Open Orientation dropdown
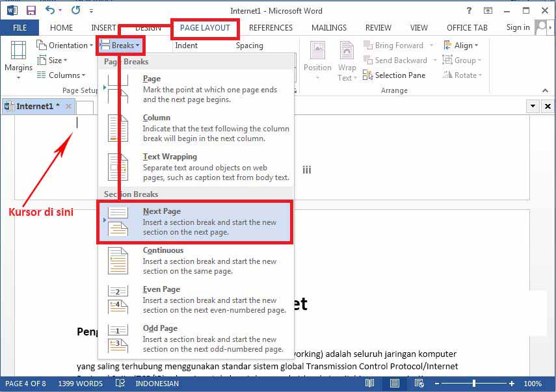556x392 pixels. coord(64,46)
